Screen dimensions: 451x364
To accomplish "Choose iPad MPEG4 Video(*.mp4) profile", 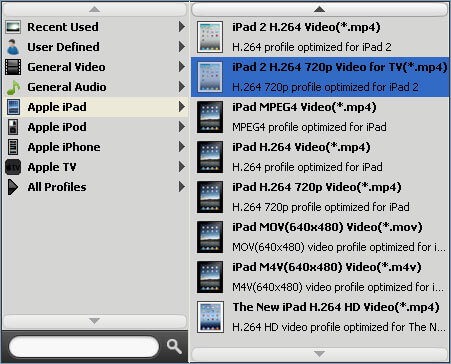I will 320,117.
